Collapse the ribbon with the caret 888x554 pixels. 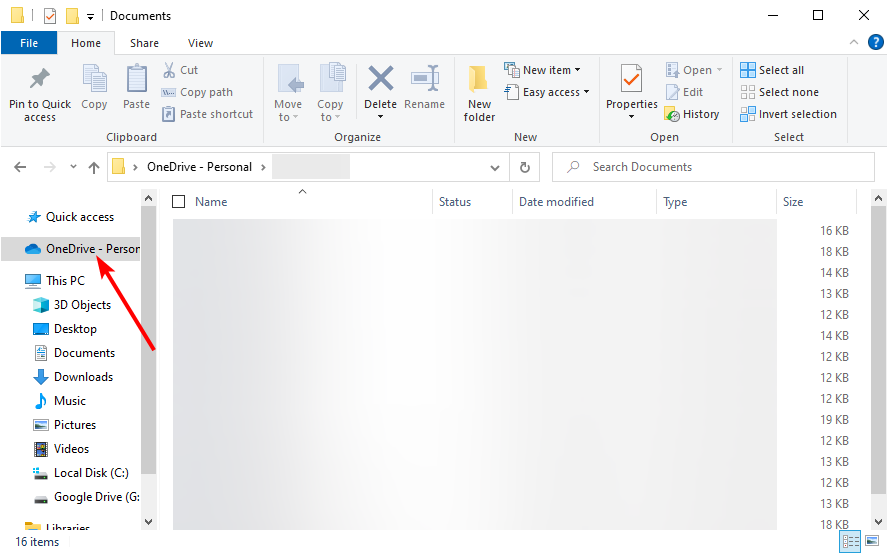(854, 42)
